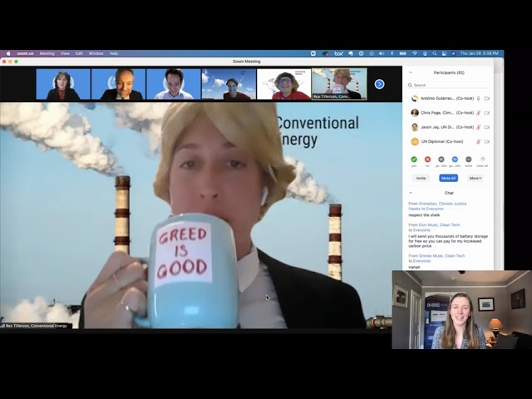The image size is (532, 399).
Task: Open the Window menu
Action: (x=96, y=53)
